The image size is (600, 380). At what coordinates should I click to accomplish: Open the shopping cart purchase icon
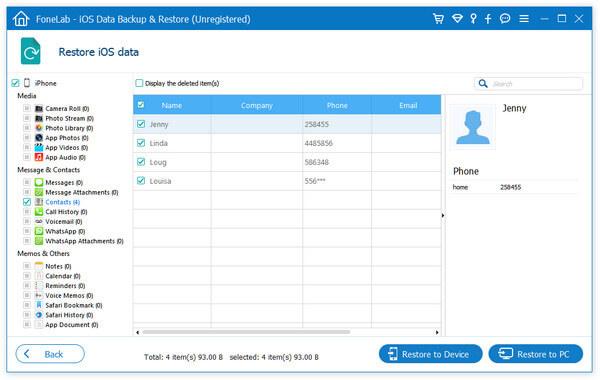438,18
